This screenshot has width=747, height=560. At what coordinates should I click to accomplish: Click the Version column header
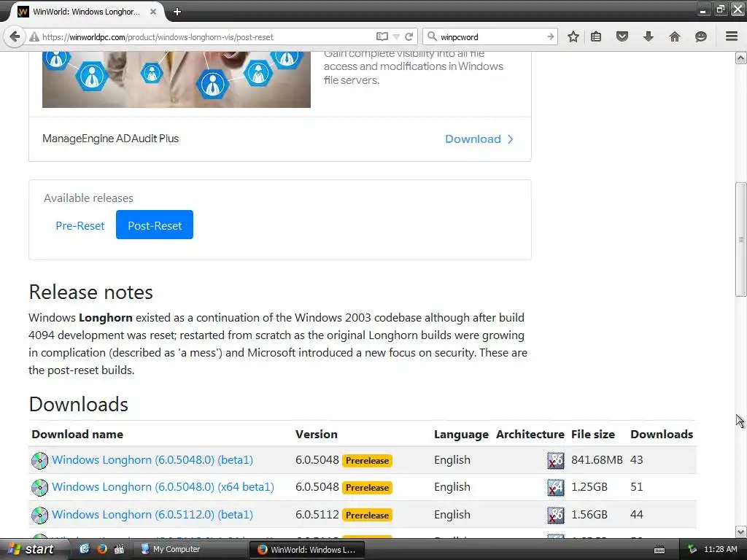pos(317,435)
